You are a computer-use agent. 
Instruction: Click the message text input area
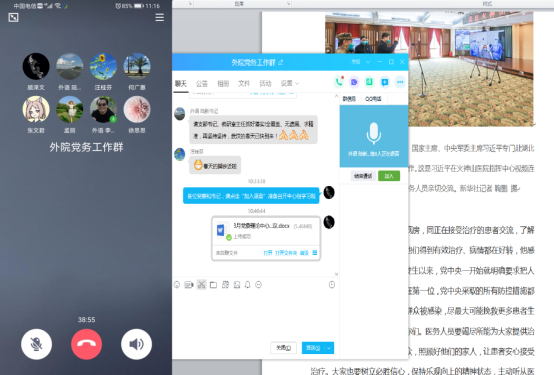(x=254, y=315)
